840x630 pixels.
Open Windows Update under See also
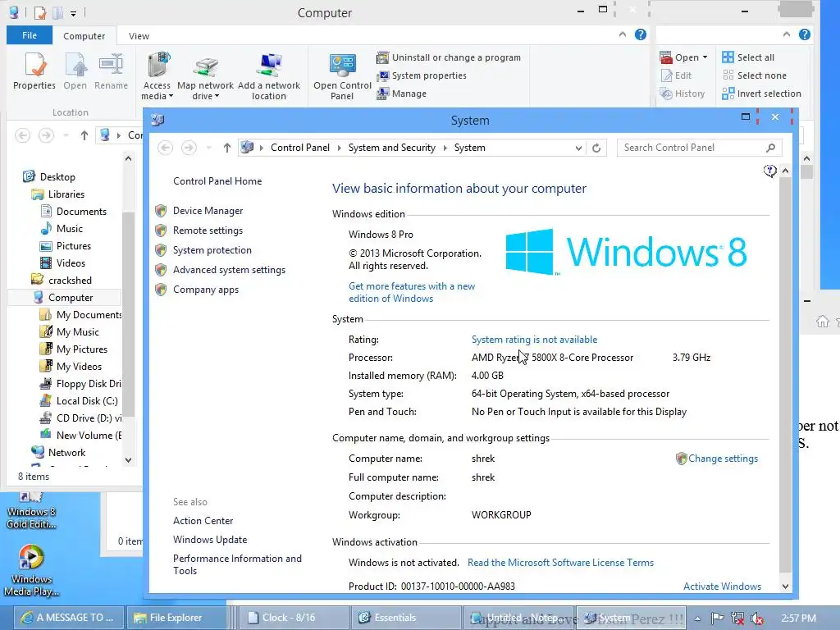point(210,540)
